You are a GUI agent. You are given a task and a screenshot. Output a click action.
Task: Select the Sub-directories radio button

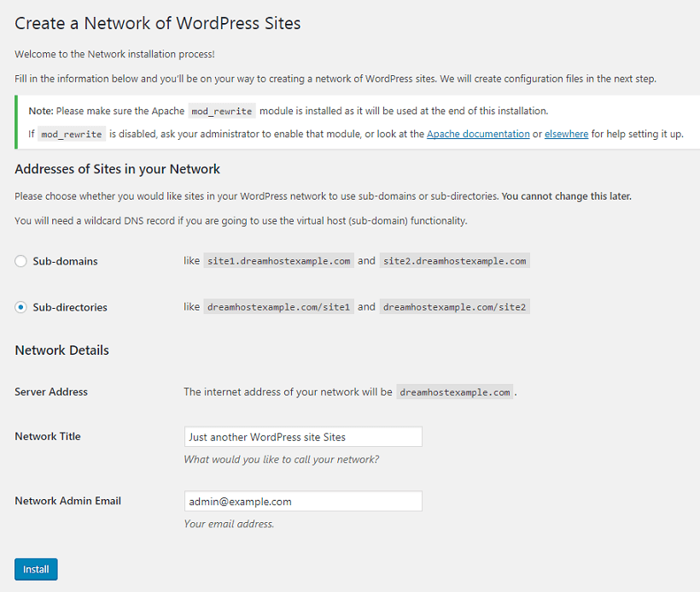(x=20, y=307)
